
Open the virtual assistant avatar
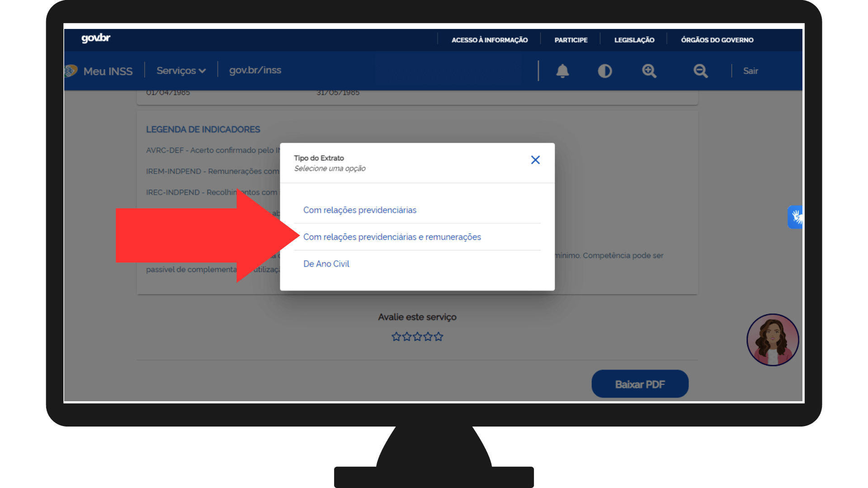pos(773,340)
